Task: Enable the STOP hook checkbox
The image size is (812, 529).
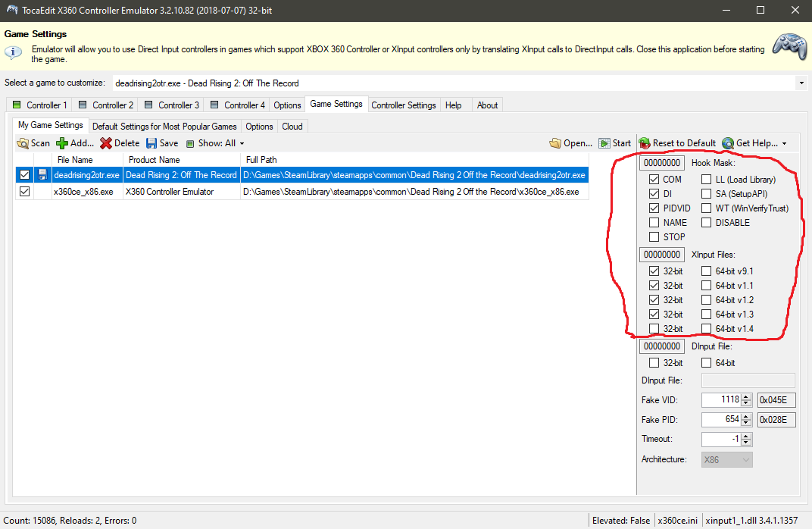Action: (x=654, y=236)
